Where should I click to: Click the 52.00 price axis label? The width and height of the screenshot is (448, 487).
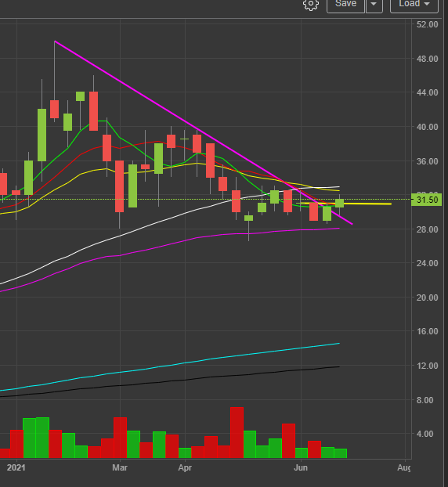tap(427, 24)
